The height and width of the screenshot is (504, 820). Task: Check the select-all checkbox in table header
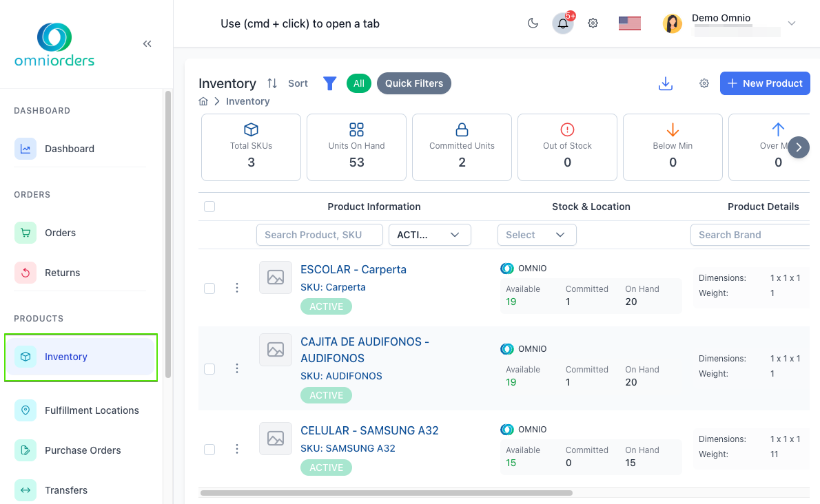click(x=209, y=207)
